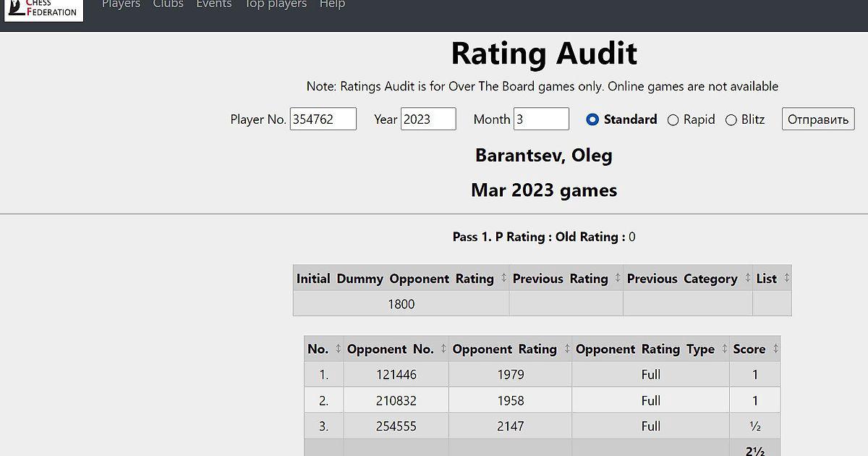Click Full rating type for opponent 254555
Viewport: 868px width, 456px height.
[x=651, y=426]
